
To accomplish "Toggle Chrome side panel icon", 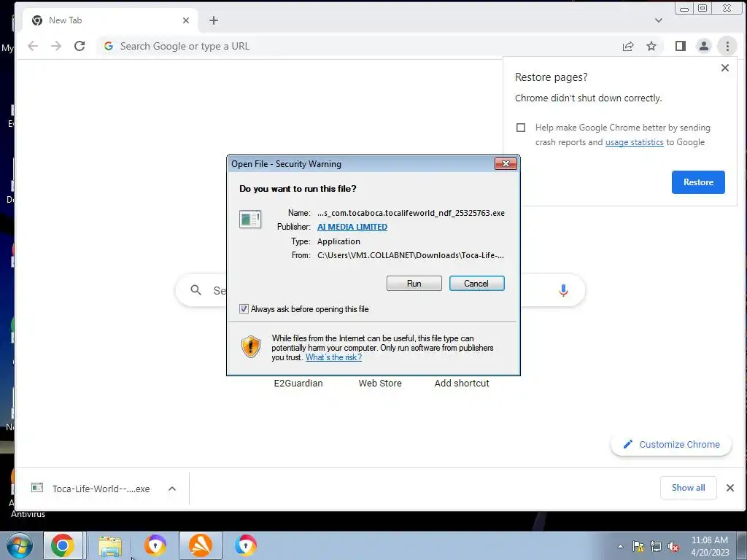I will [681, 46].
